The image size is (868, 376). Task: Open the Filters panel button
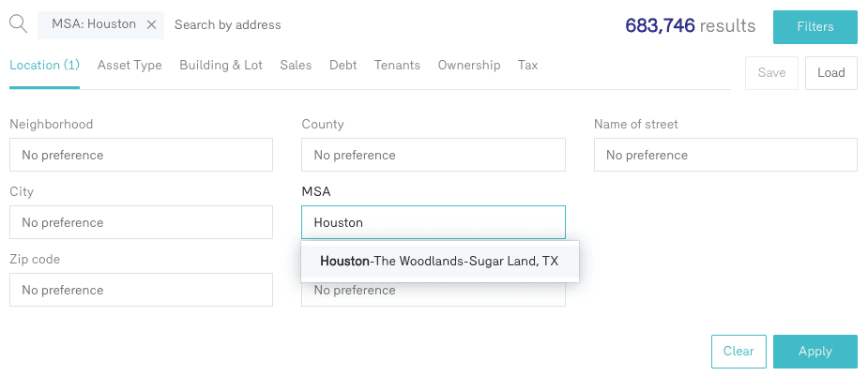coord(815,27)
